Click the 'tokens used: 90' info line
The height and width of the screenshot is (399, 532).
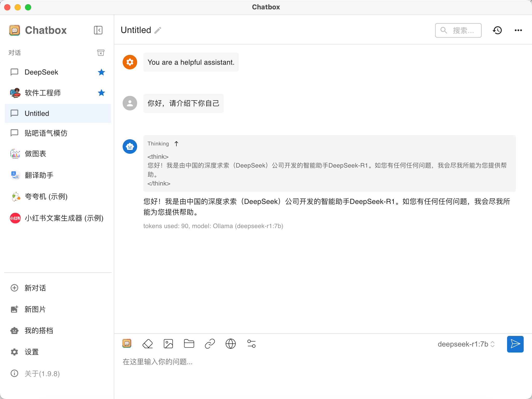pyautogui.click(x=213, y=226)
